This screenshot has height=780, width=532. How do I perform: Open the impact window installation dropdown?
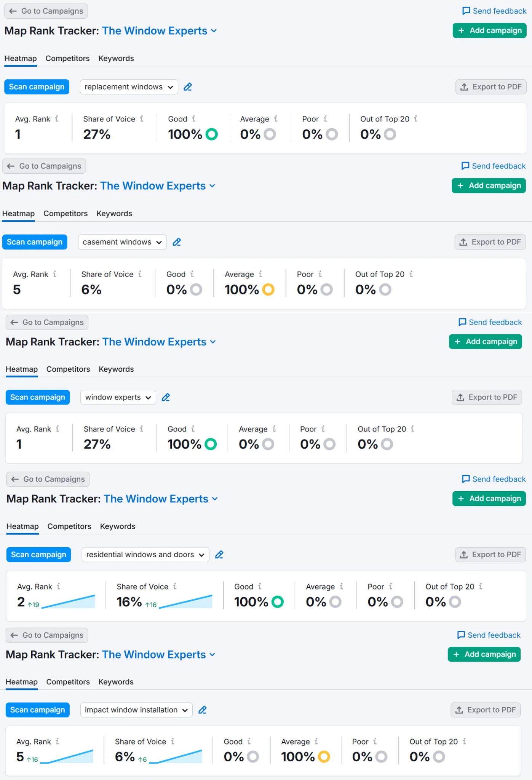[136, 710]
